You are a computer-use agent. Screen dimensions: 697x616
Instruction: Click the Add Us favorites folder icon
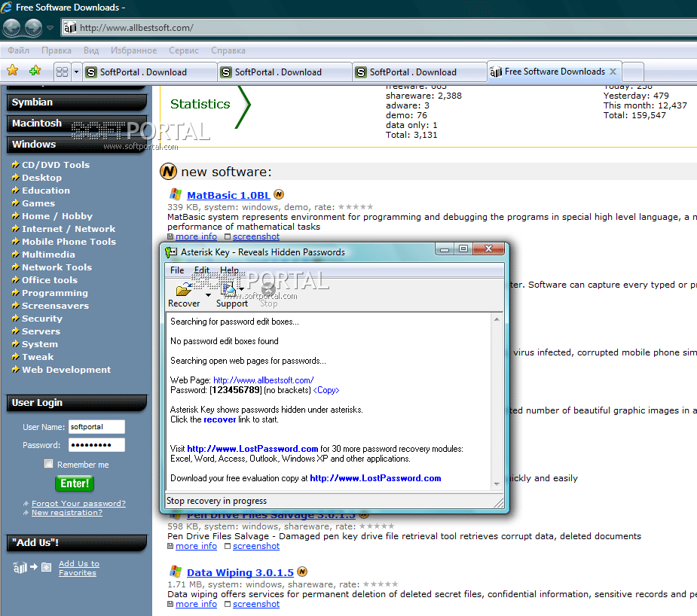[46, 567]
